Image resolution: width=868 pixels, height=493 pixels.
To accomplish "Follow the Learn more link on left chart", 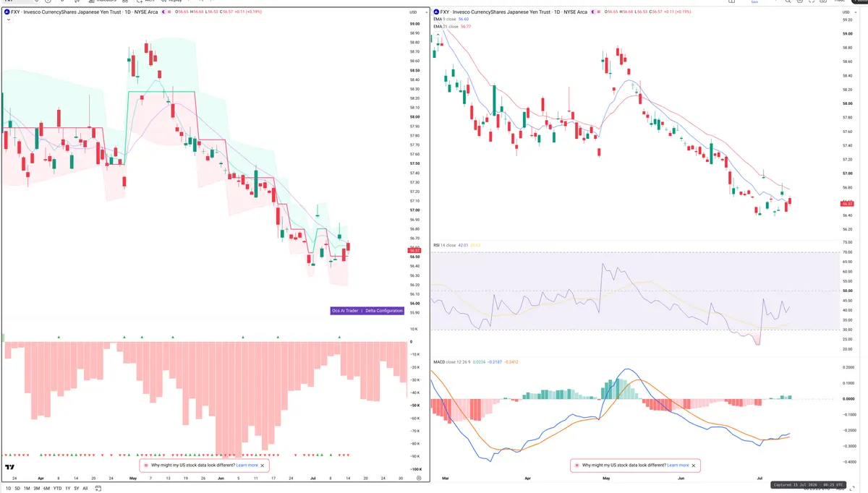I will click(247, 466).
